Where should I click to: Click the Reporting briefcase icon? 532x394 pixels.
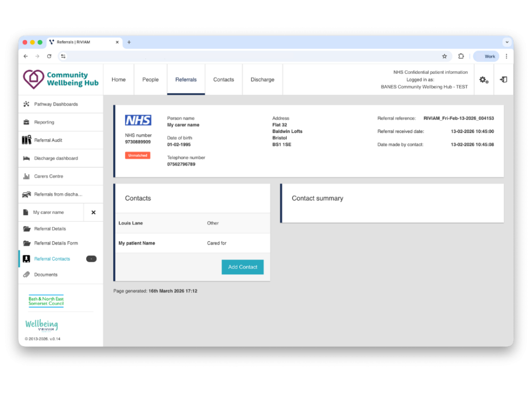pos(26,122)
